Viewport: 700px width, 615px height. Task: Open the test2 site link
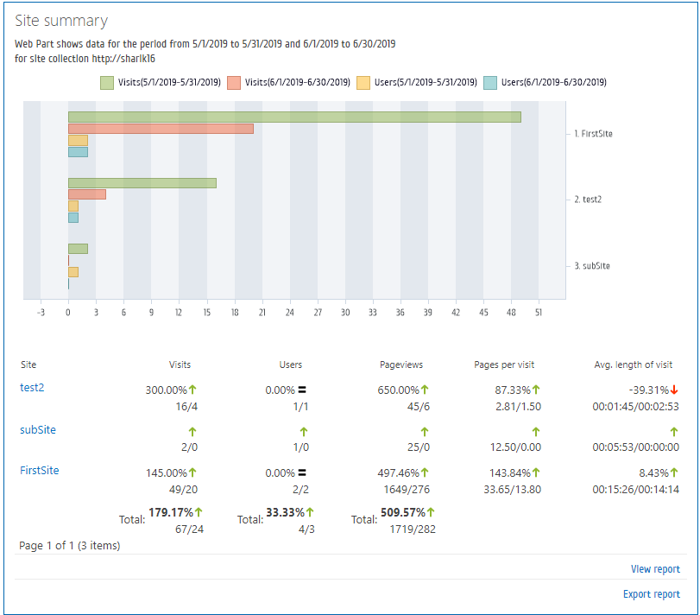pos(32,387)
